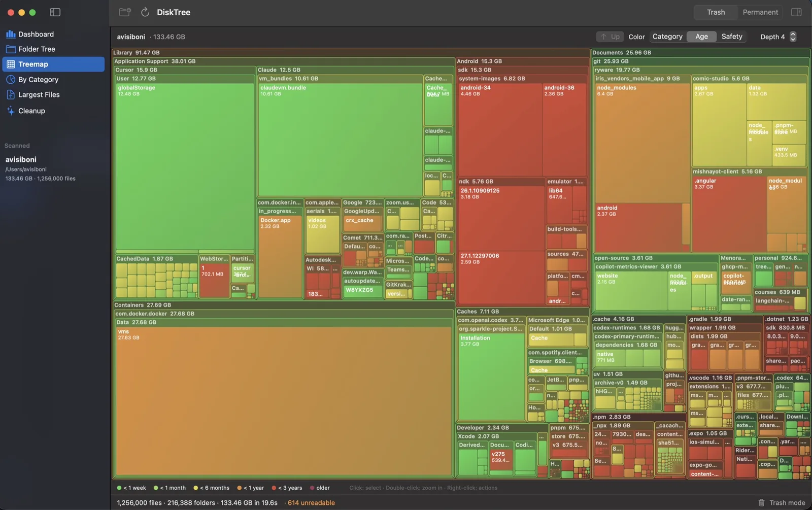Screen dimensions: 812x510
Task: Select the Installation 3.77 GB block
Action: tap(491, 377)
